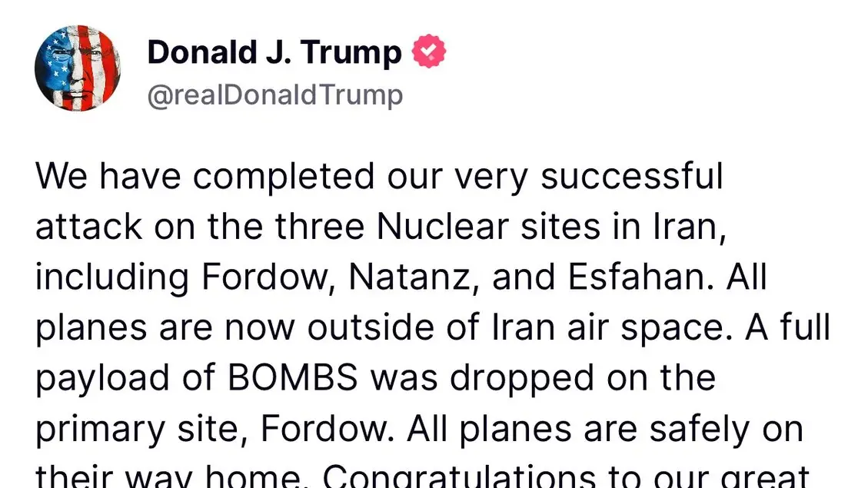Click the @realDonaldTrump handle
Viewport: 868px width, 488px height.
tap(275, 96)
